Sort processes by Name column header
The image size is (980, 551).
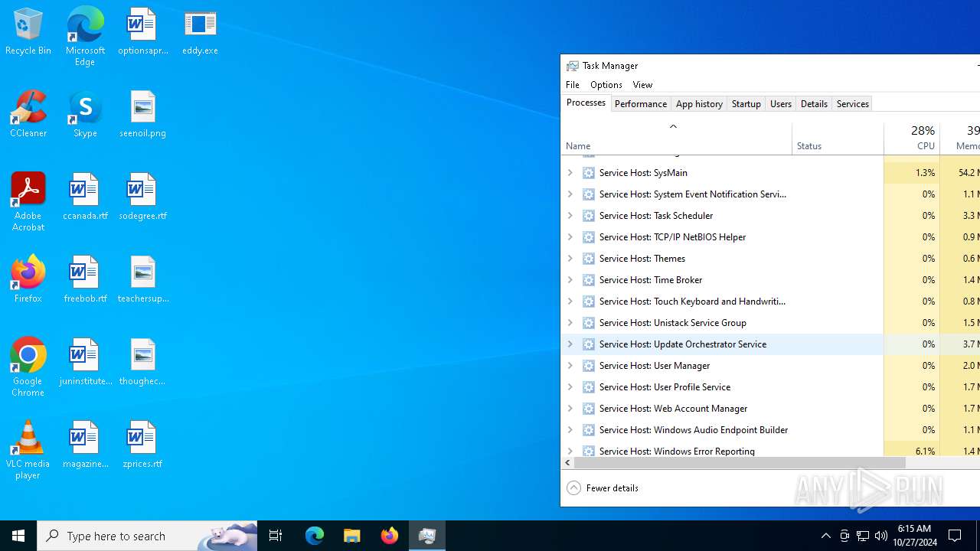[676, 139]
